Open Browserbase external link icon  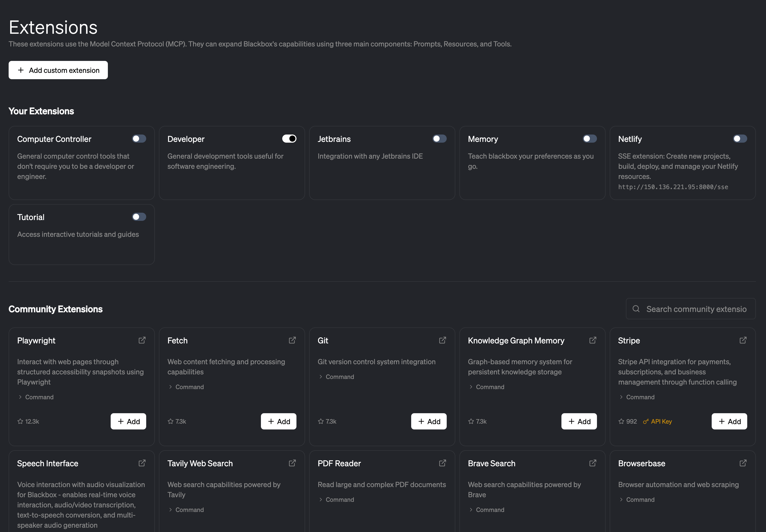[x=743, y=463]
